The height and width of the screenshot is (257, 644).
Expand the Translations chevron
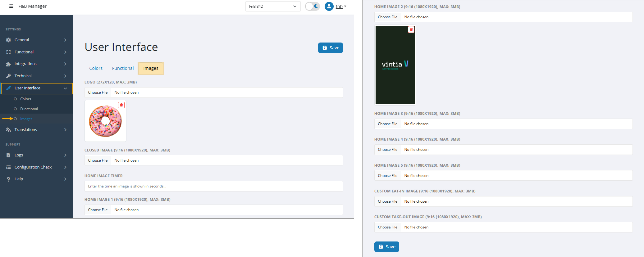pyautogui.click(x=65, y=130)
